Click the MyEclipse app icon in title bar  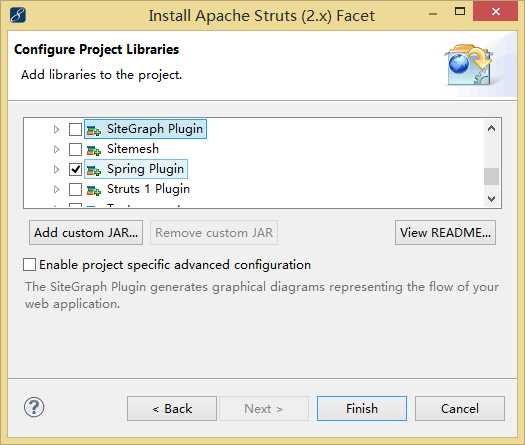point(18,15)
